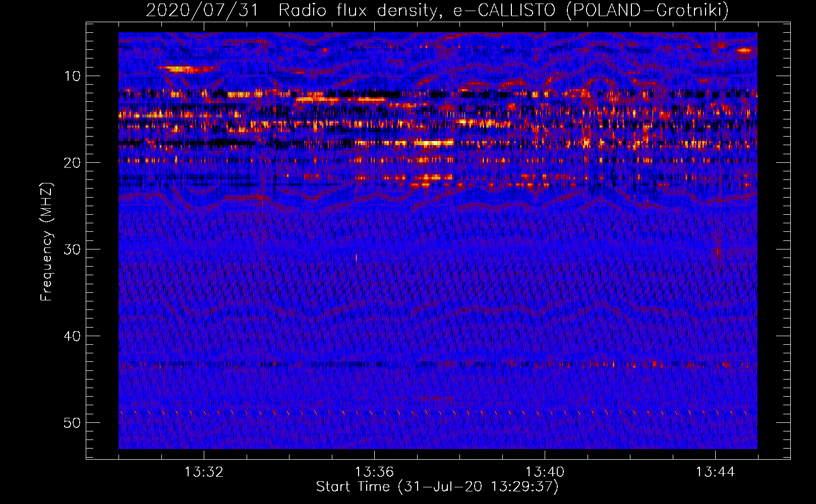Click the frequency tick label '10'
The width and height of the screenshot is (816, 504).
(x=73, y=76)
